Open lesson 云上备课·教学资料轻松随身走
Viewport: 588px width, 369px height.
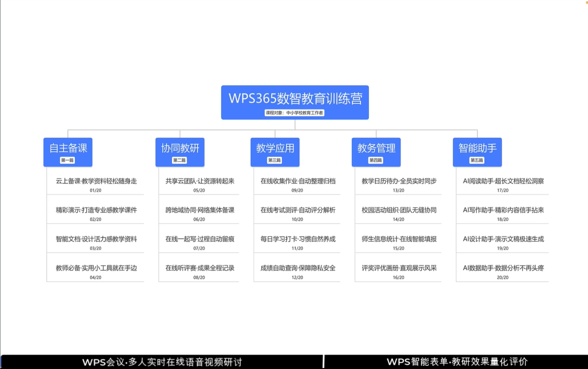pyautogui.click(x=96, y=181)
